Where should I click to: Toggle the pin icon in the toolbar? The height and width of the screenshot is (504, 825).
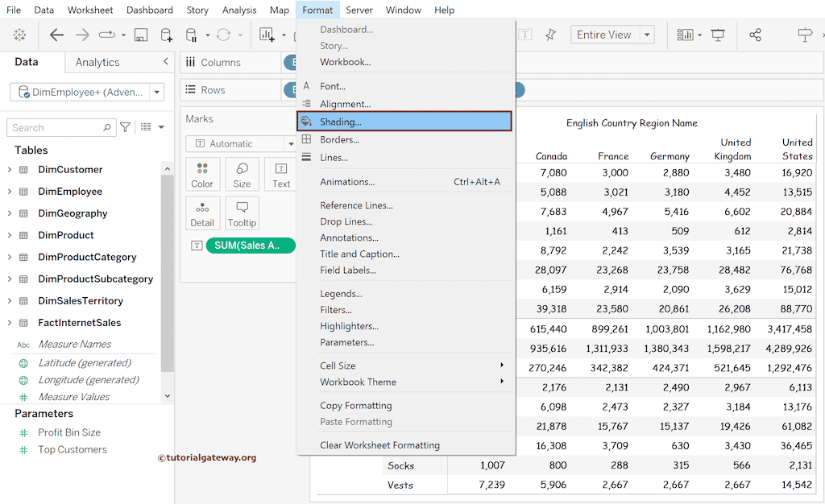551,35
